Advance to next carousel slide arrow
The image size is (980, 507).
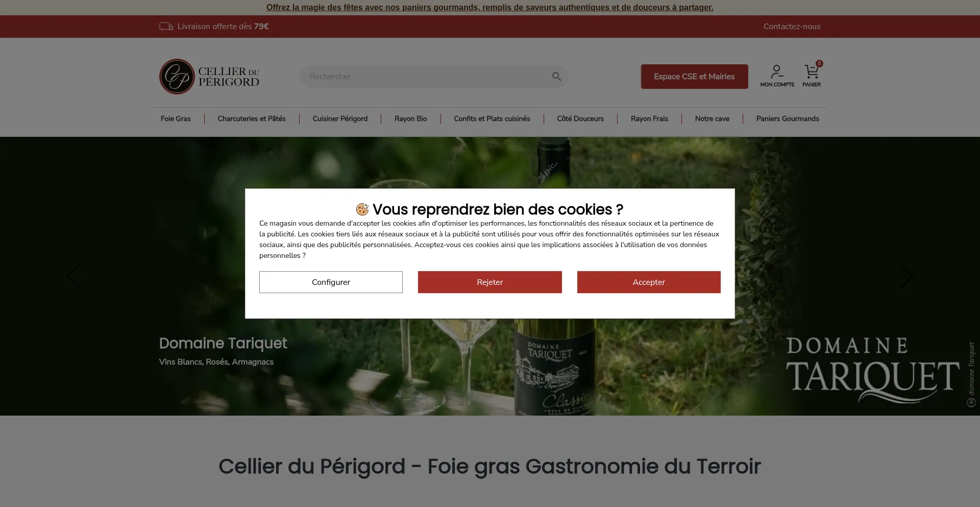point(906,277)
